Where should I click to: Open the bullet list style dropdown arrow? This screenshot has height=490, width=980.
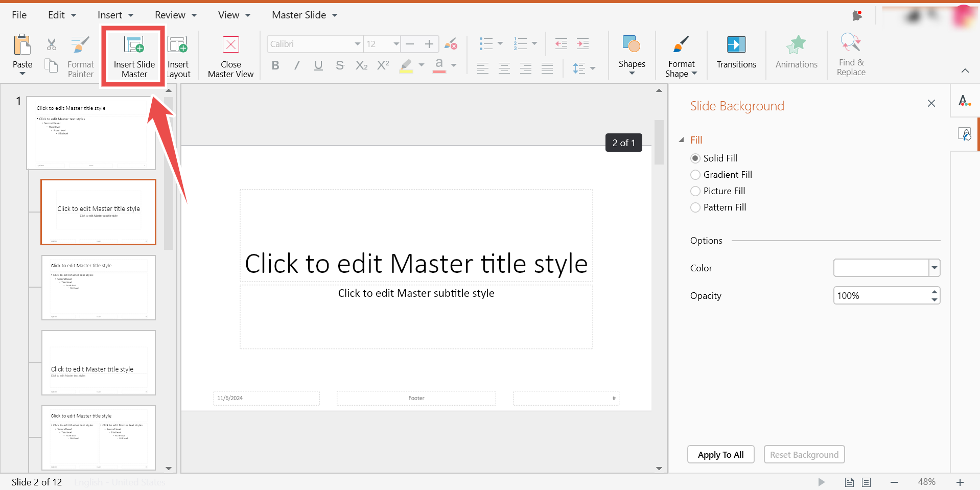(x=500, y=44)
